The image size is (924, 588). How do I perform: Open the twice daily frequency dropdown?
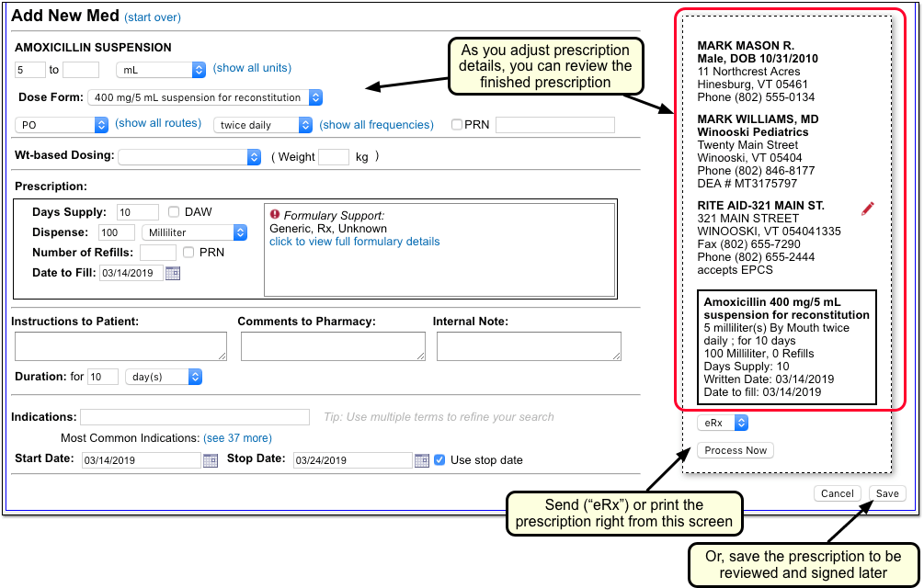(x=263, y=125)
